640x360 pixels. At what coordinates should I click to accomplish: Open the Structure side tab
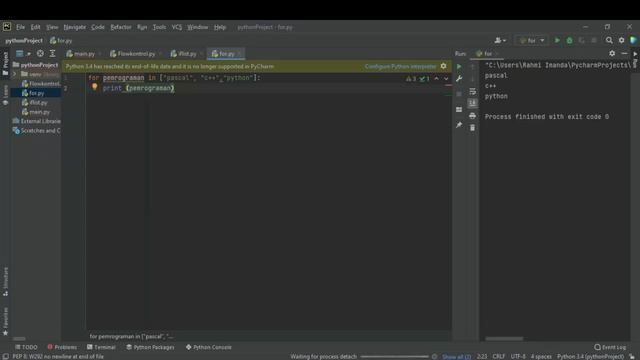pyautogui.click(x=5, y=282)
